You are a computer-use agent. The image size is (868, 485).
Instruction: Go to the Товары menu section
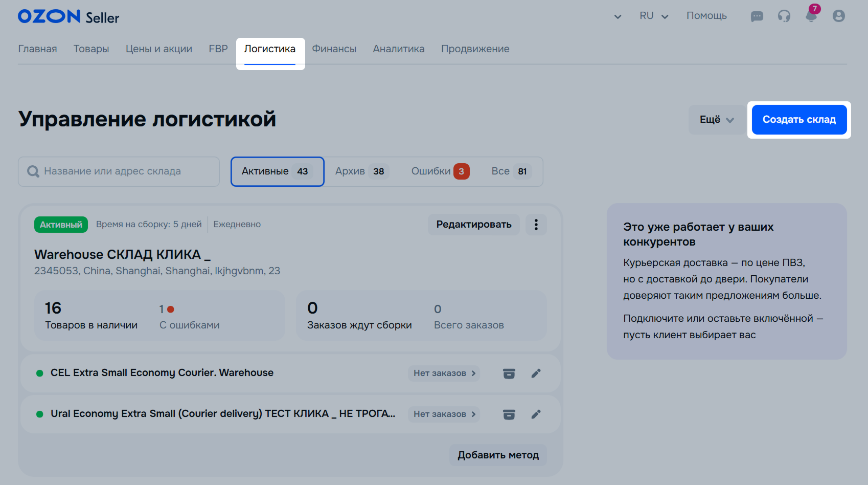pos(91,49)
